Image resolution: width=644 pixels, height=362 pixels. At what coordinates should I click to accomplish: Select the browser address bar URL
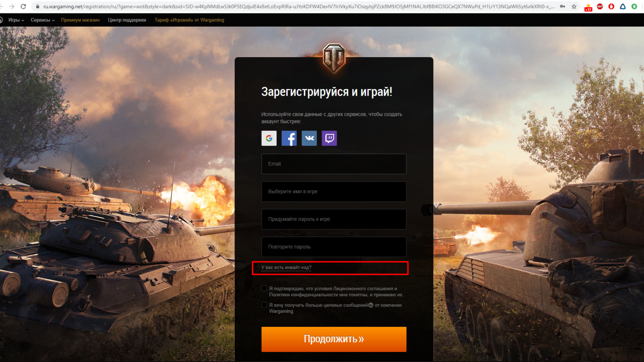click(x=299, y=6)
